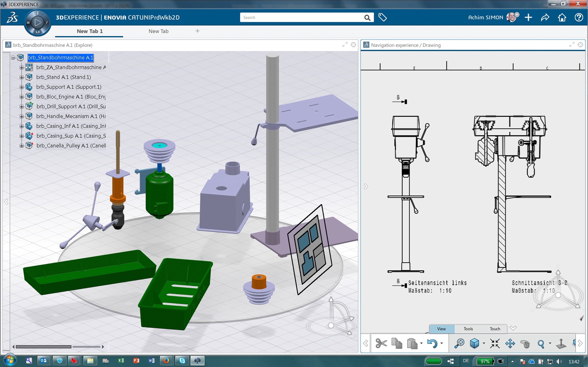Expand the brb_Bloc_Engine A.1 node
The image size is (588, 367).
(x=22, y=97)
